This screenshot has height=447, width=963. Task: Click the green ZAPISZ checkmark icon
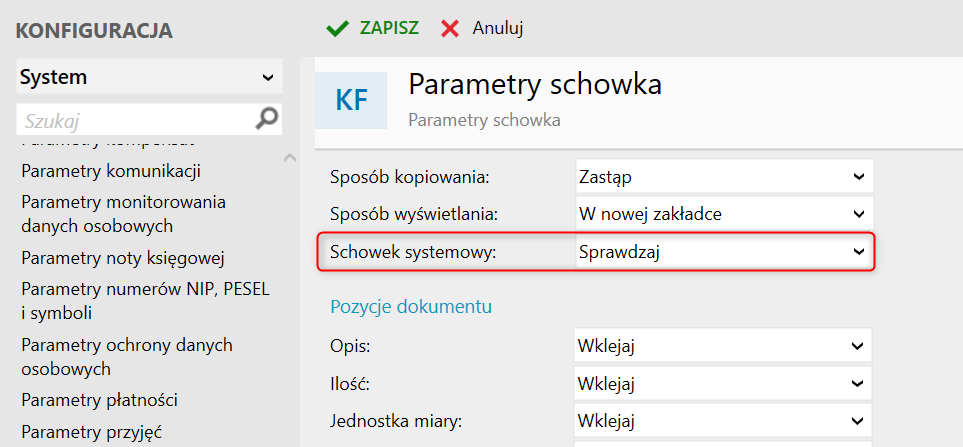coord(337,28)
